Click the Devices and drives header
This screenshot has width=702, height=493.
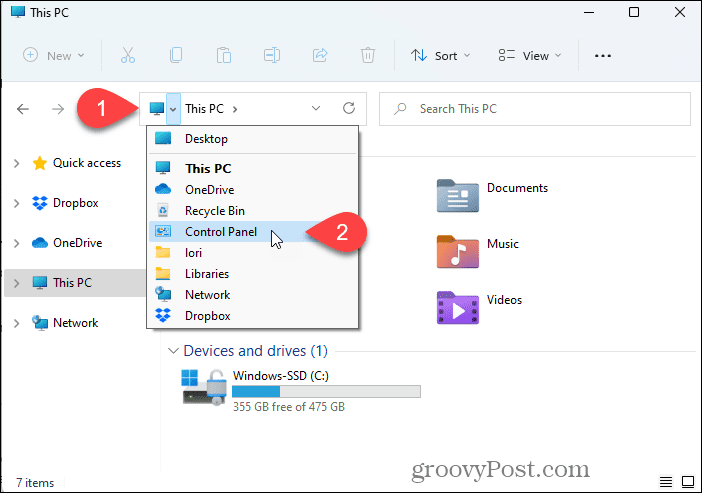coord(255,351)
